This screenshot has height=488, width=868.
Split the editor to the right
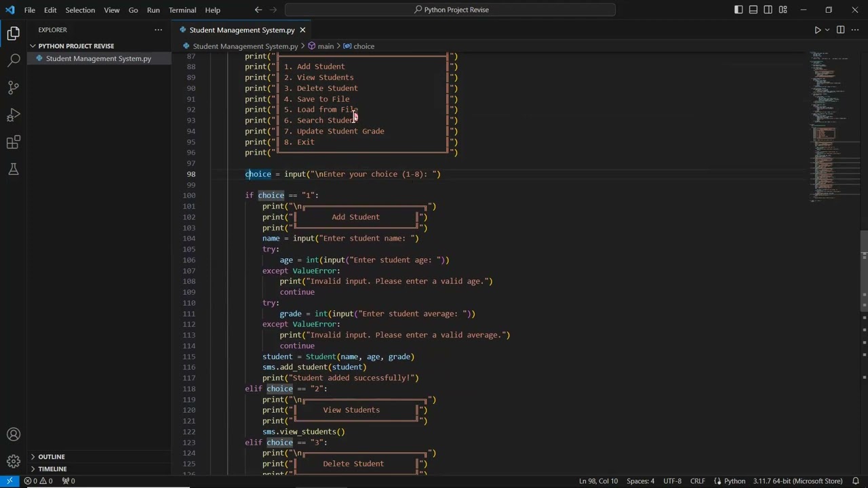pos(840,30)
